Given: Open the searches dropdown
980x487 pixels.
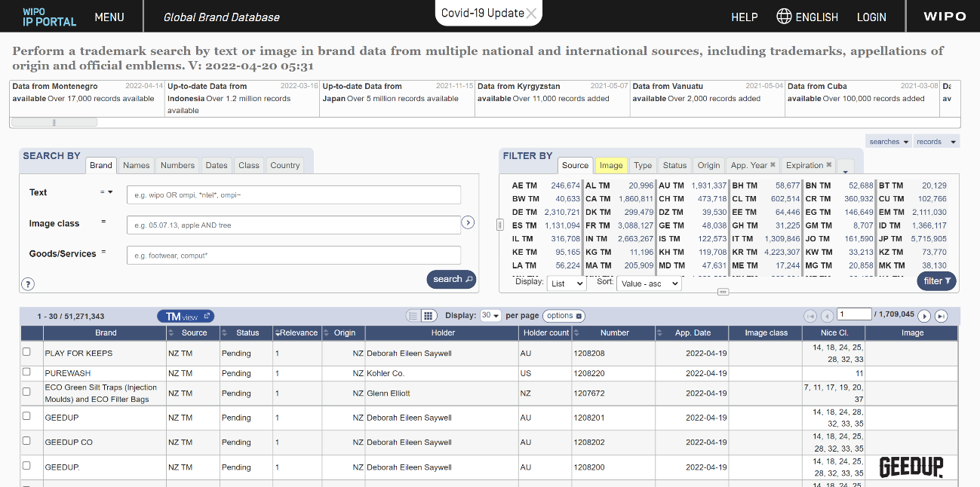Looking at the screenshot, I should (889, 141).
